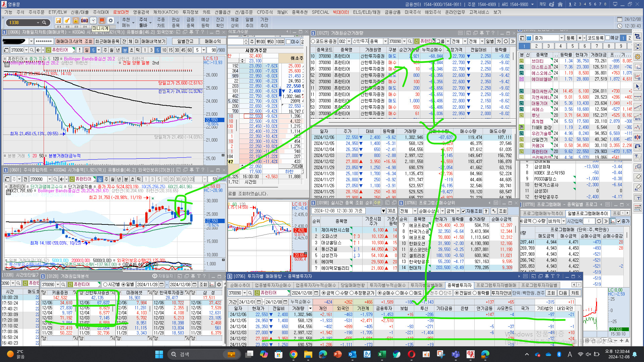Open Chrome from the Windows taskbar

coord(293,354)
